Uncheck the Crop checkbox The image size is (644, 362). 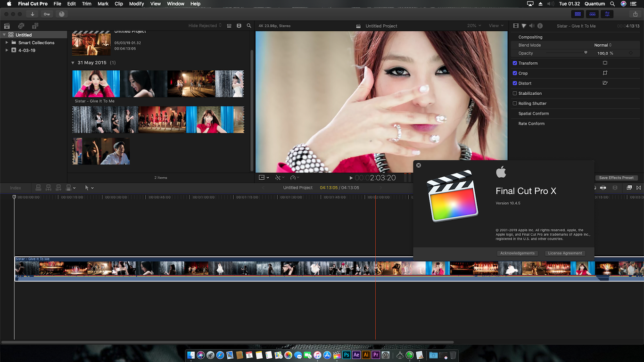pos(515,73)
